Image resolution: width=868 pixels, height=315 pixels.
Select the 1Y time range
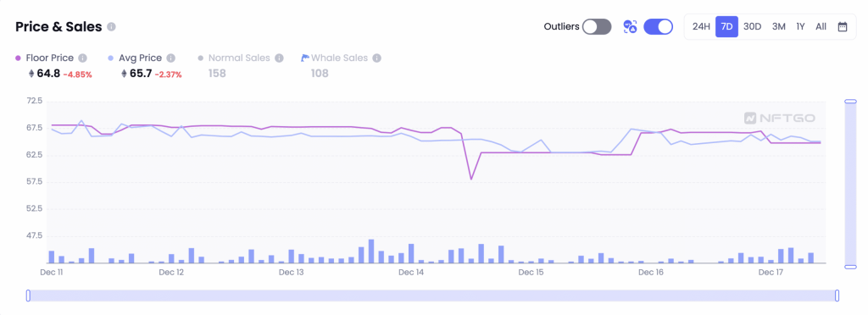pos(800,26)
